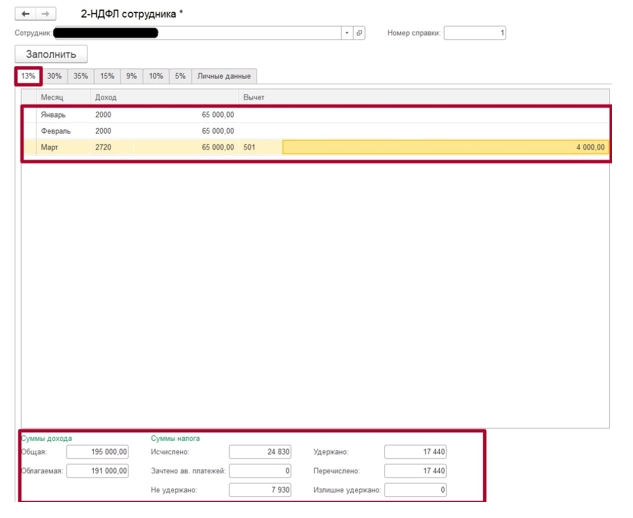
Task: Switch to the 10% tab
Action: [156, 76]
